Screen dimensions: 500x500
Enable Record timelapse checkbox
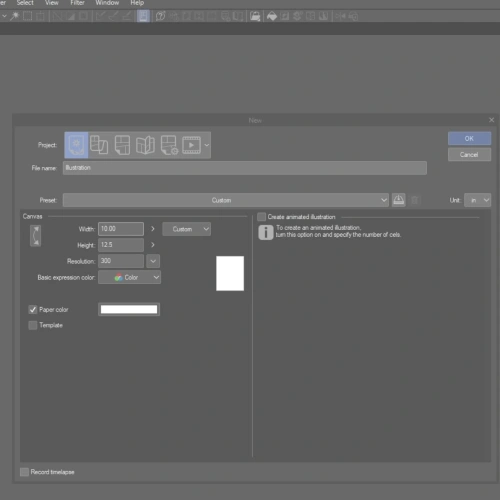[x=24, y=472]
